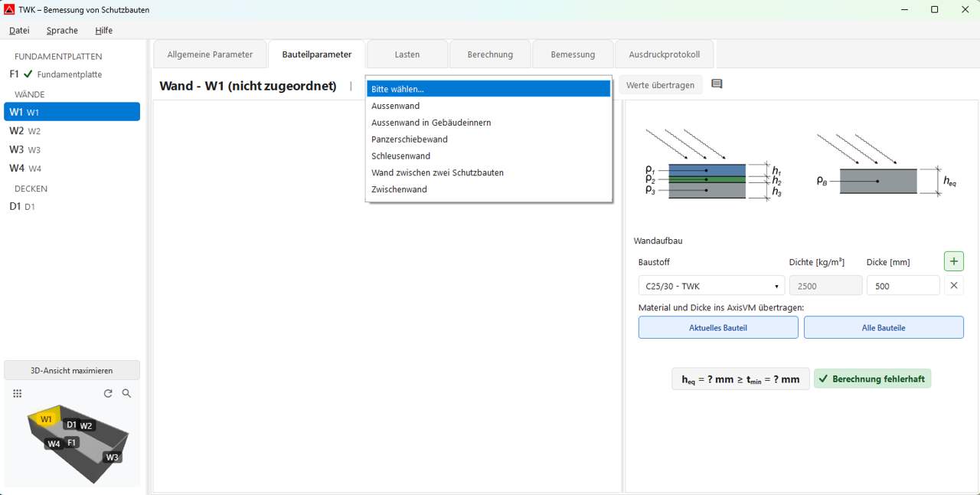980x495 pixels.
Task: Add a wall layer with the green plus icon
Action: 953,261
